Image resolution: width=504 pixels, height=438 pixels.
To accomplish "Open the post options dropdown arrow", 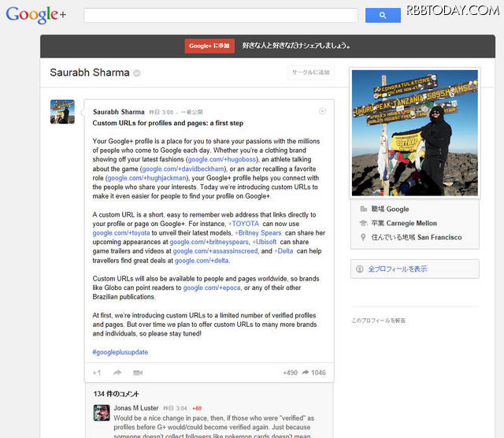I will [322, 111].
